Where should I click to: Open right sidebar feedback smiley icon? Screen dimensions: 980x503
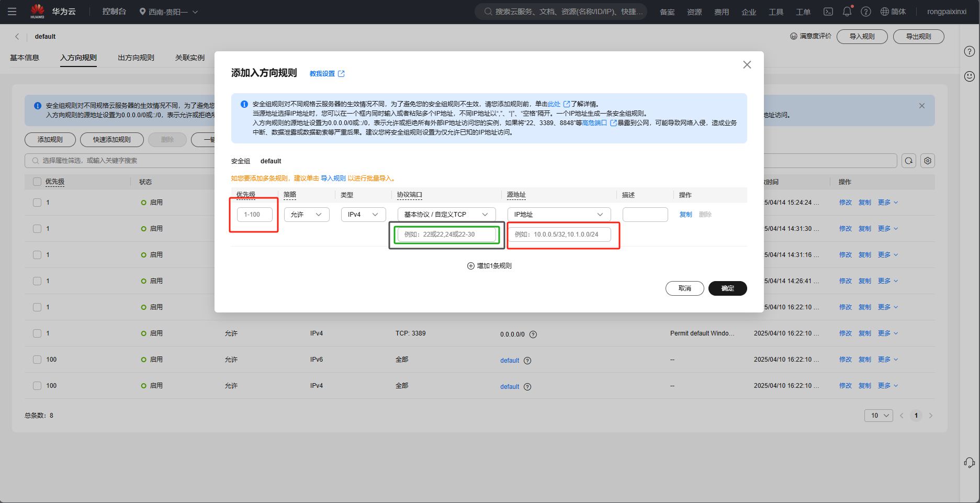(x=970, y=76)
